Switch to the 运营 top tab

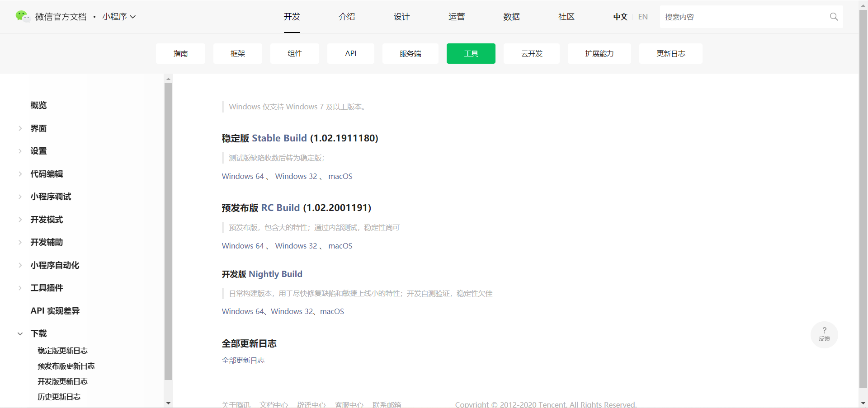point(457,17)
